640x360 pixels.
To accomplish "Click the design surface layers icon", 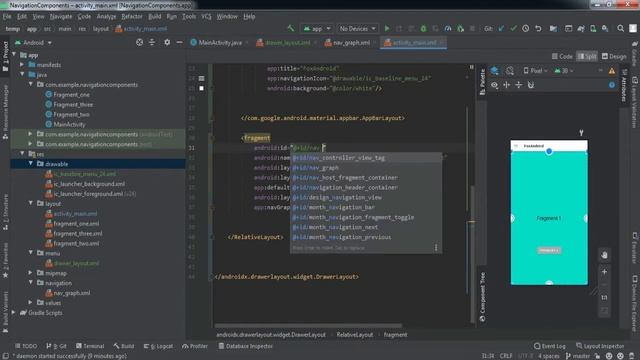I will pyautogui.click(x=495, y=71).
